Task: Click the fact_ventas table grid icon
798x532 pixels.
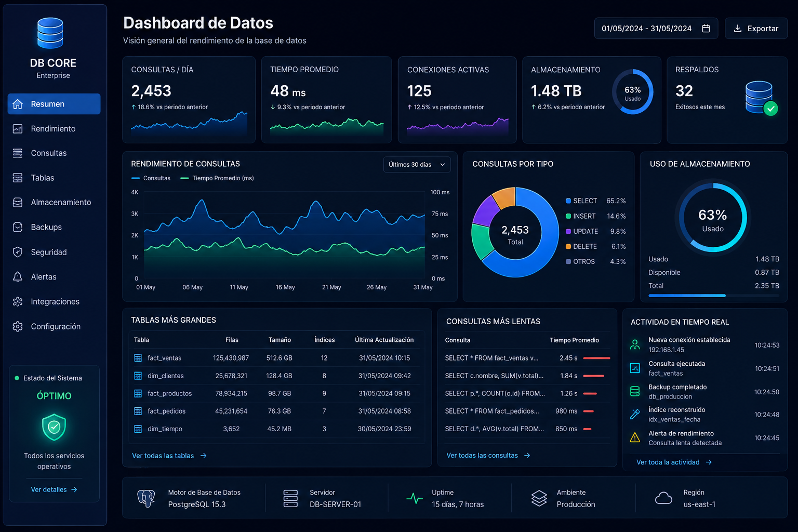Action: click(138, 358)
